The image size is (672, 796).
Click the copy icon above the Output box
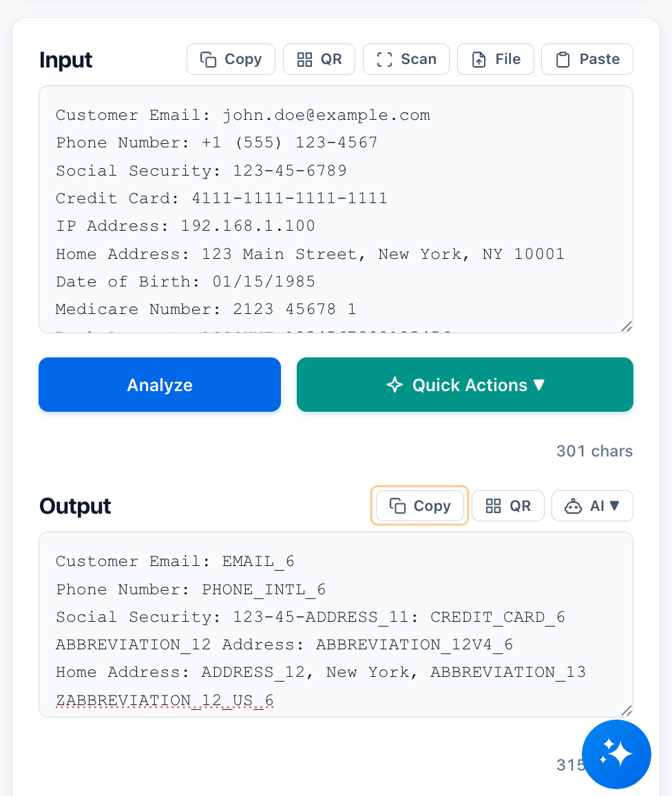tap(398, 505)
